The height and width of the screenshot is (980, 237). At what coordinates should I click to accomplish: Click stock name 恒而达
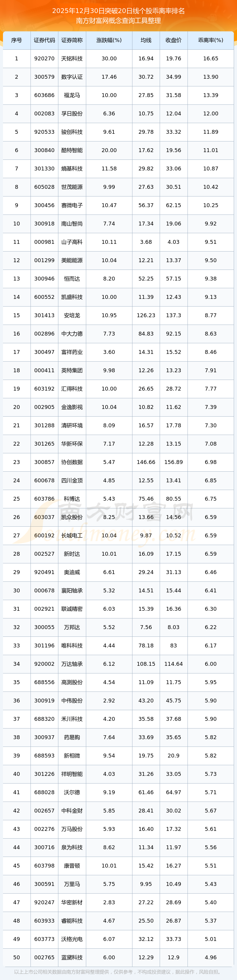[x=72, y=278]
